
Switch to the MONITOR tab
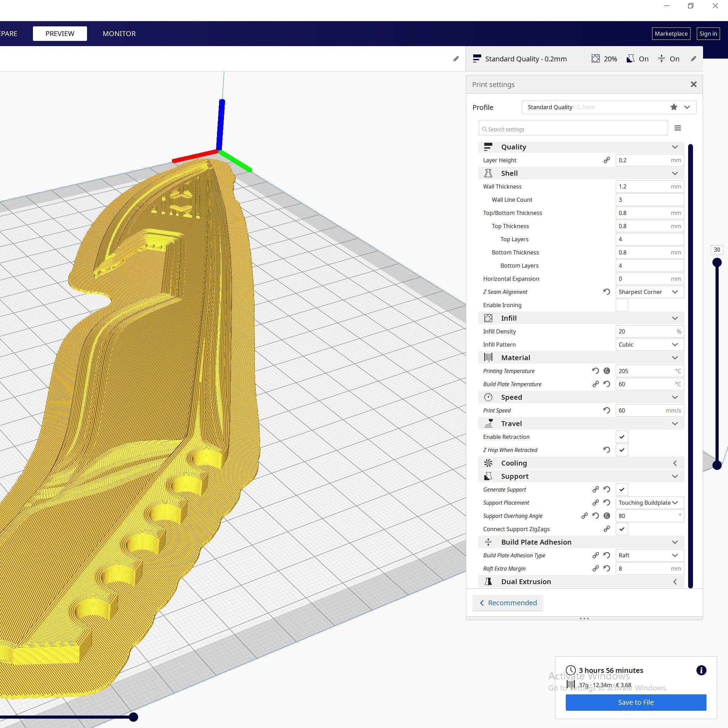coord(119,34)
